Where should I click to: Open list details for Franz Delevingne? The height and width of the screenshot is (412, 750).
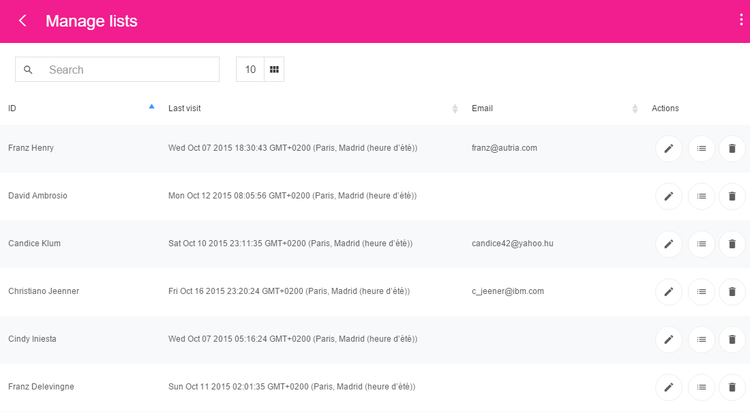tap(701, 387)
